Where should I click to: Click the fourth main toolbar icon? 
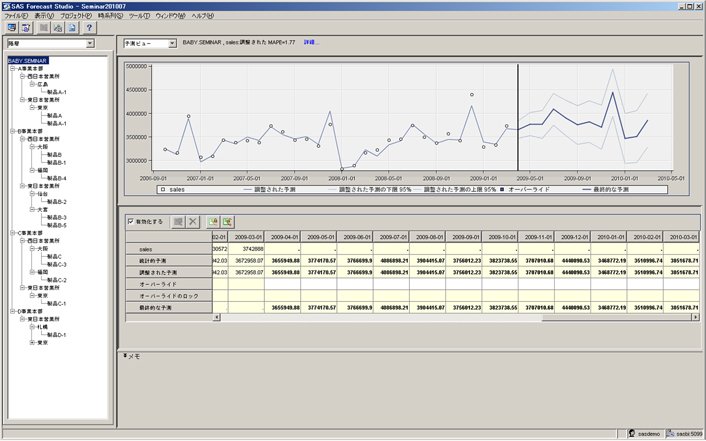(58, 28)
